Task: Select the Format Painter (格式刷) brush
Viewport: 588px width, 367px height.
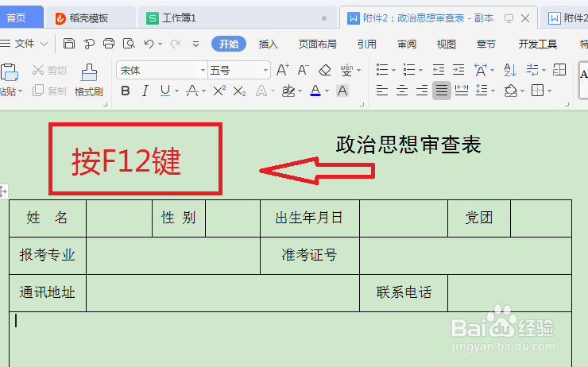Action: tap(89, 80)
